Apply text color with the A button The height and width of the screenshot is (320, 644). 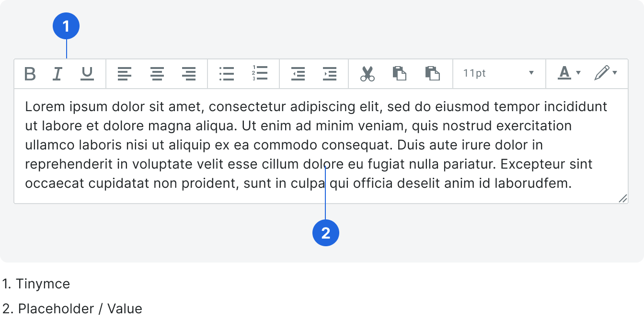pos(564,73)
